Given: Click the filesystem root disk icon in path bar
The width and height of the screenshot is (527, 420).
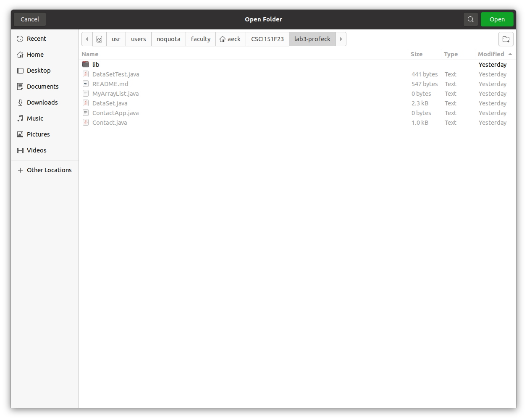Looking at the screenshot, I should pyautogui.click(x=100, y=39).
